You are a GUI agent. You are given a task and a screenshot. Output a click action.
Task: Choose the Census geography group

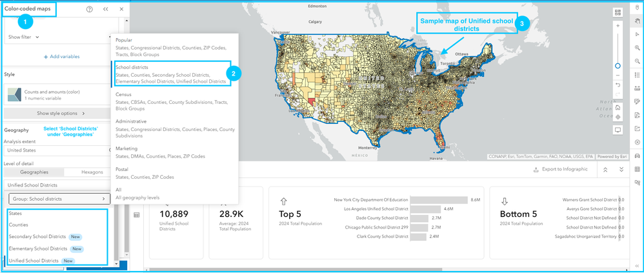(175, 101)
